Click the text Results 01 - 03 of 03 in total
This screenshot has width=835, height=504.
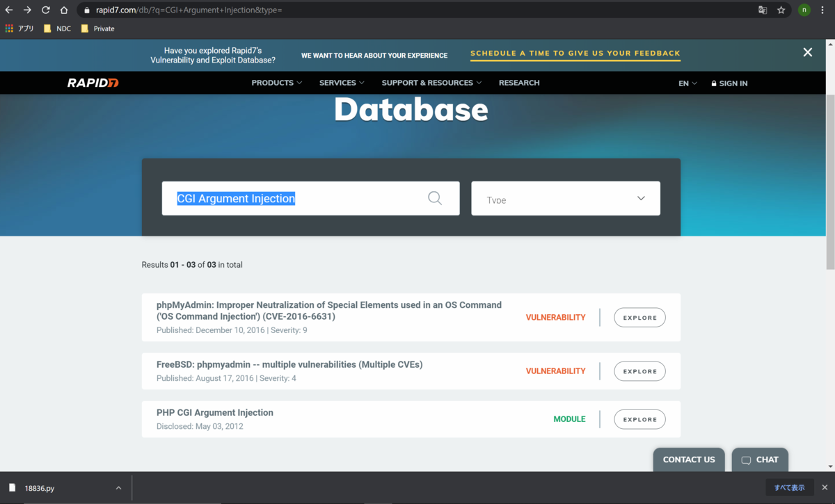click(192, 265)
